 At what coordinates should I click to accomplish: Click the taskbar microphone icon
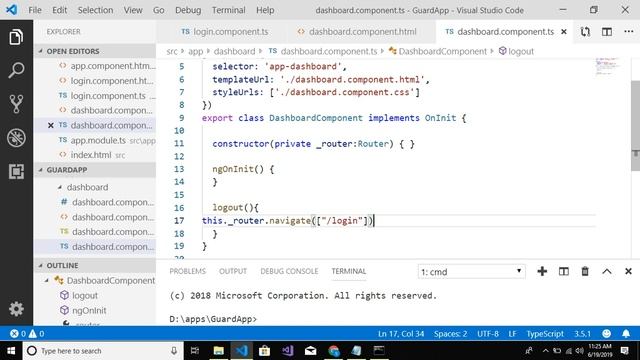tap(174, 351)
